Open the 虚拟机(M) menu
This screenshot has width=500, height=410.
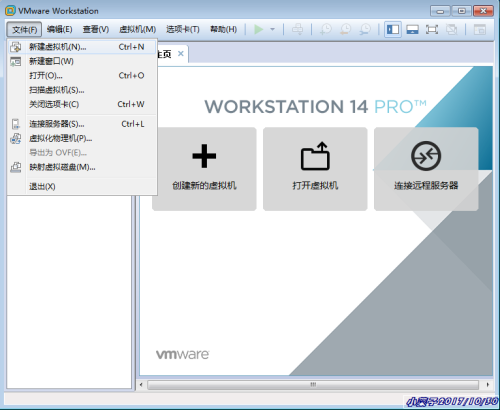[137, 29]
